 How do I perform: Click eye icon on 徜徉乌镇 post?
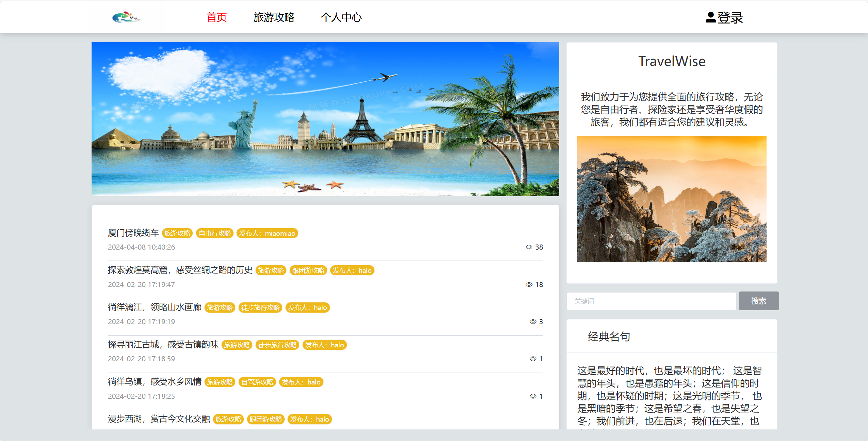pyautogui.click(x=533, y=396)
